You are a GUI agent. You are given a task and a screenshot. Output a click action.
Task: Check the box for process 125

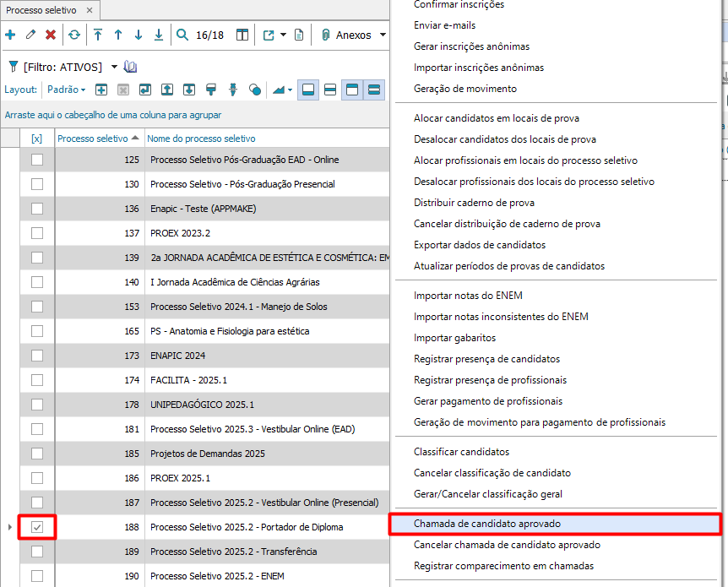[37, 160]
